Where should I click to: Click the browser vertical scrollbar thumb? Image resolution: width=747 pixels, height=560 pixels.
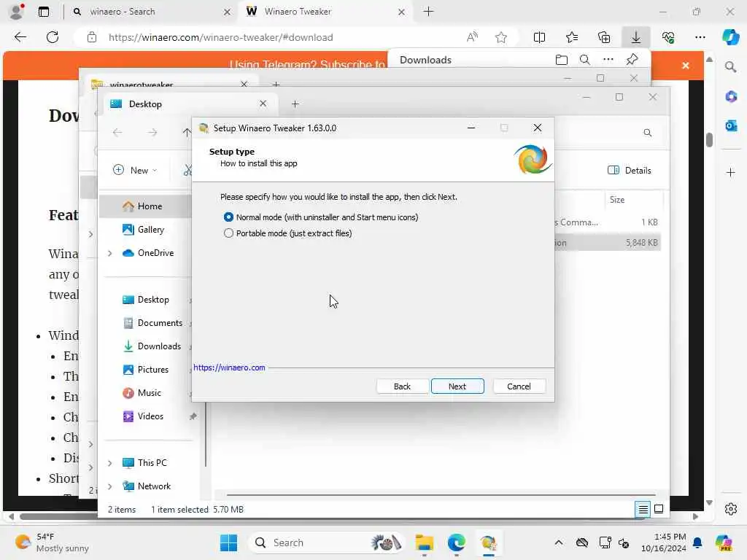coord(709,139)
